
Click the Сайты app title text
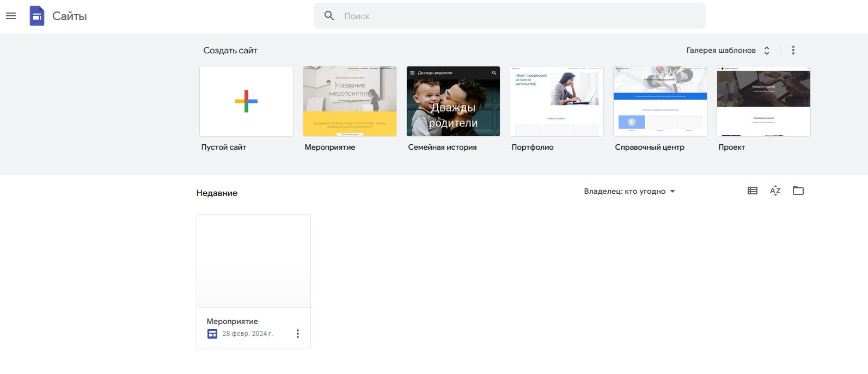click(x=69, y=16)
